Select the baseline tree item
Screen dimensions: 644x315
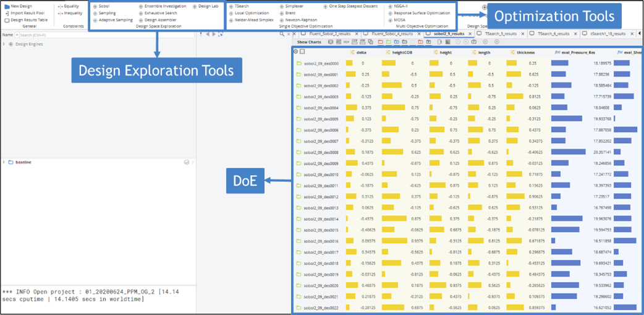[23, 162]
